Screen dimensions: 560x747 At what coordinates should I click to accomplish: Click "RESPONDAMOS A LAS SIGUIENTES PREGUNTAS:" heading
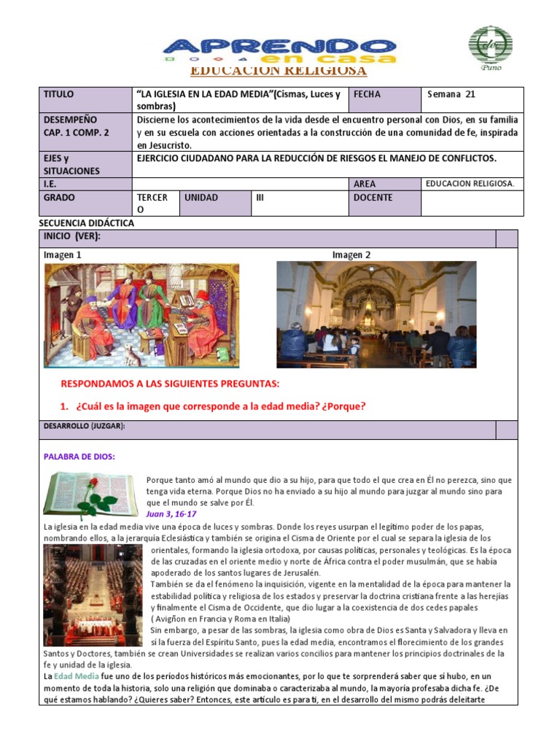(170, 384)
